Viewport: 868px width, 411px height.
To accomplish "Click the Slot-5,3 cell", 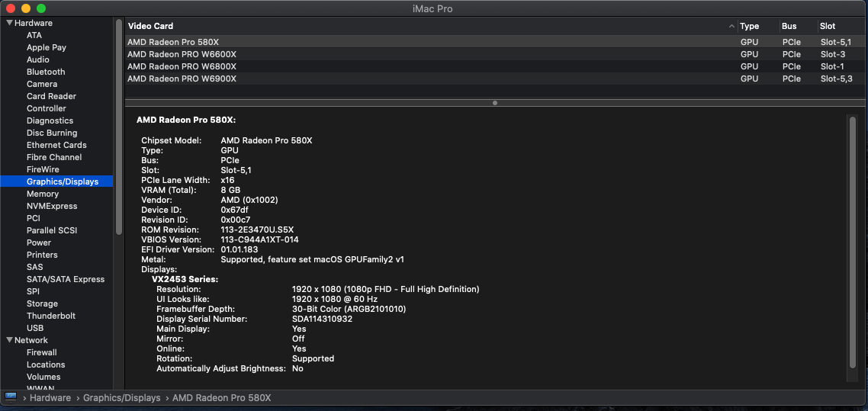I will 836,78.
